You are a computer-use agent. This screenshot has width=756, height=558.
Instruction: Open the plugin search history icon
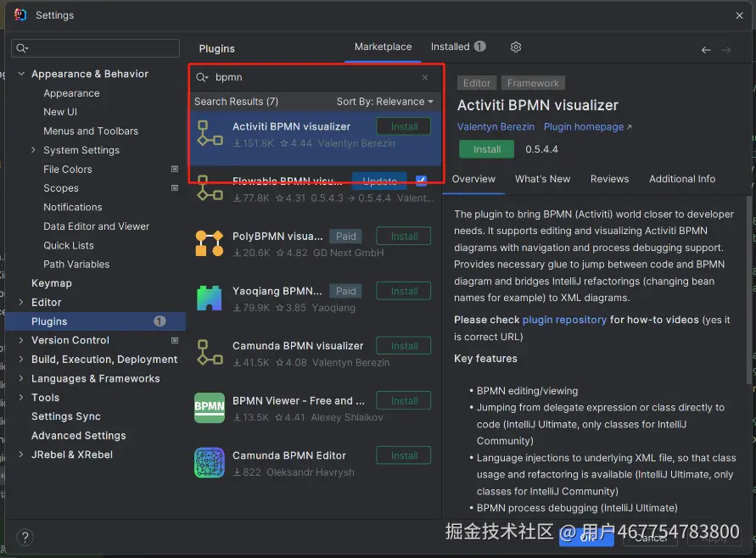coord(202,77)
